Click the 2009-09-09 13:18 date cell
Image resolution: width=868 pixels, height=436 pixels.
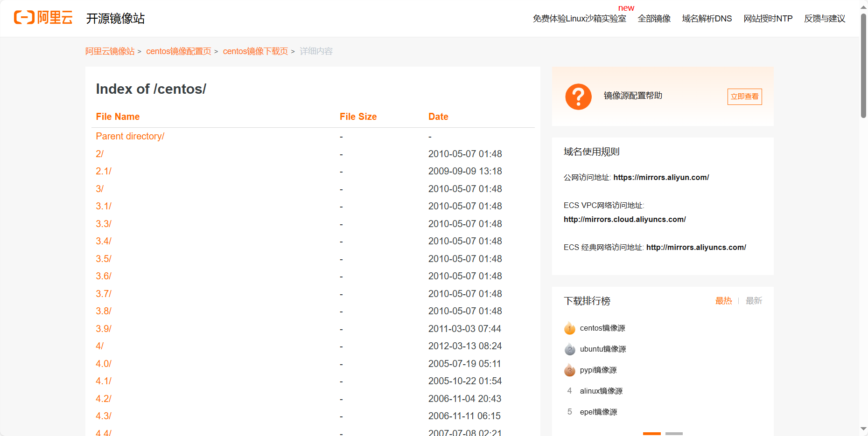click(465, 171)
